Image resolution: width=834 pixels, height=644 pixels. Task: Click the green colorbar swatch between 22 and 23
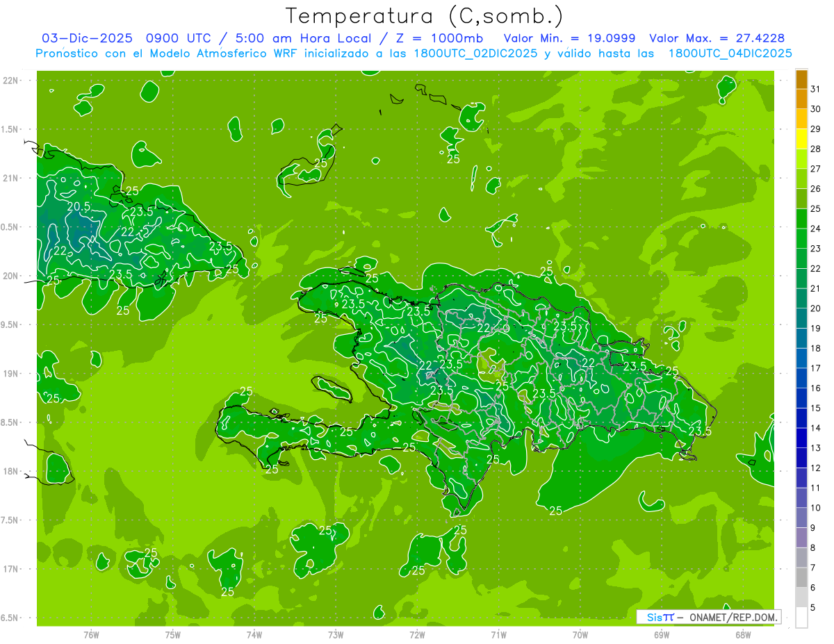click(x=801, y=258)
